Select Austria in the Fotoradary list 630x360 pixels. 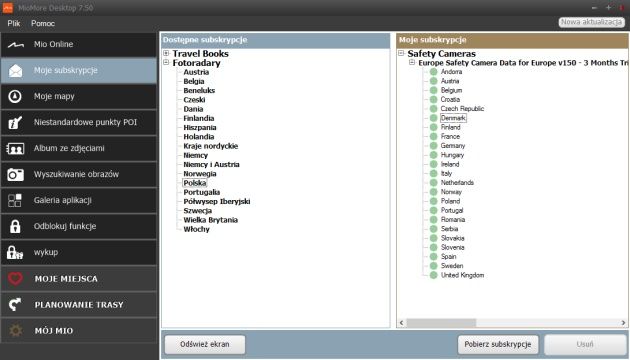pyautogui.click(x=196, y=72)
